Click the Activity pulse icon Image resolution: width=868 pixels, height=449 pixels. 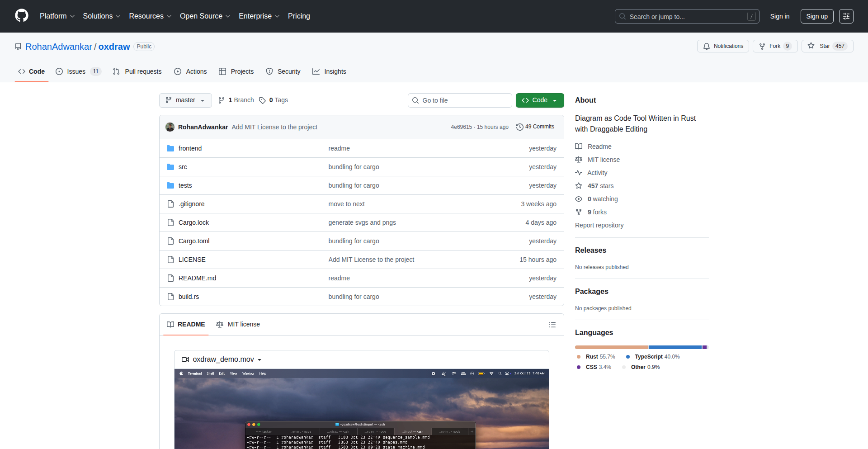pyautogui.click(x=579, y=173)
